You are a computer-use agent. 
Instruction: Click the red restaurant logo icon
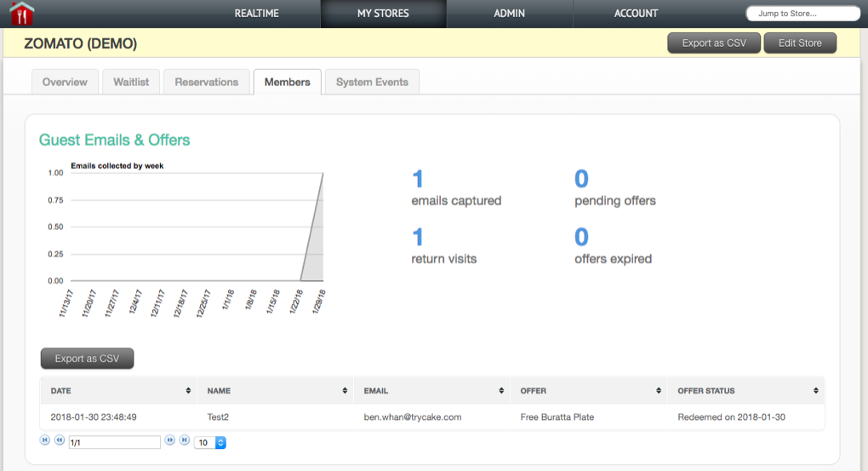coord(21,14)
